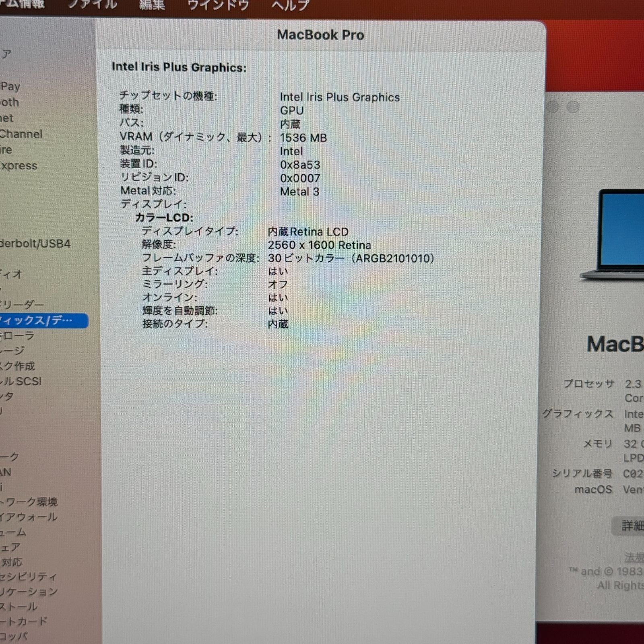Screen dimensions: 644x644
Task: Click the revision ID value '0x0007'
Action: 300,178
